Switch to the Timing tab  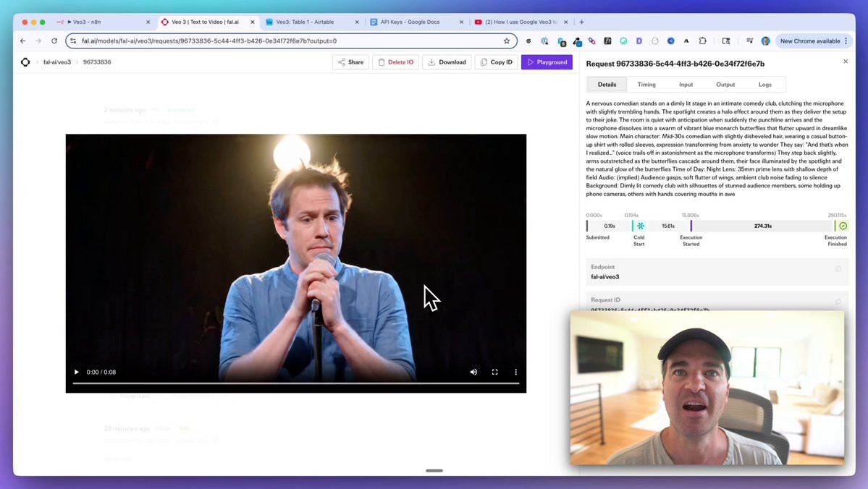pyautogui.click(x=646, y=85)
